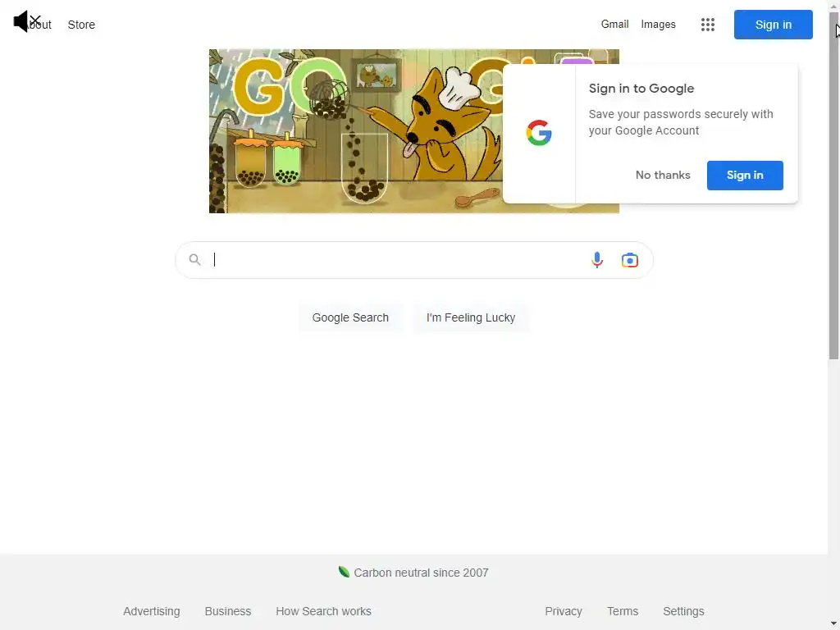
Task: Start voice search with microphone icon
Action: [x=597, y=260]
